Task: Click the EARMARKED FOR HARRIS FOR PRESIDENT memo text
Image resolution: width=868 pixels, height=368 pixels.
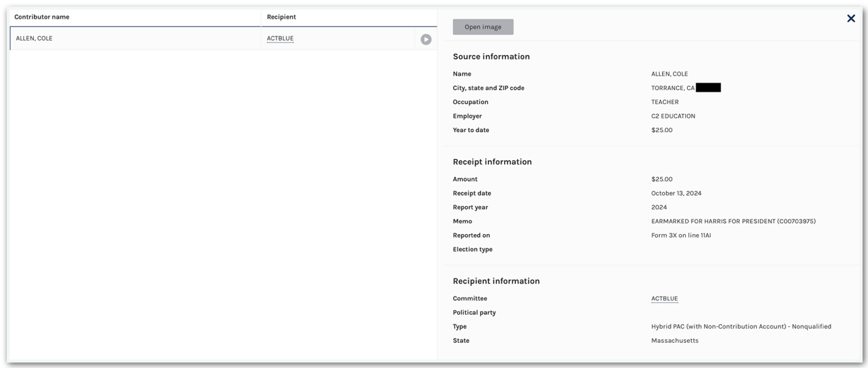Action: [733, 222]
